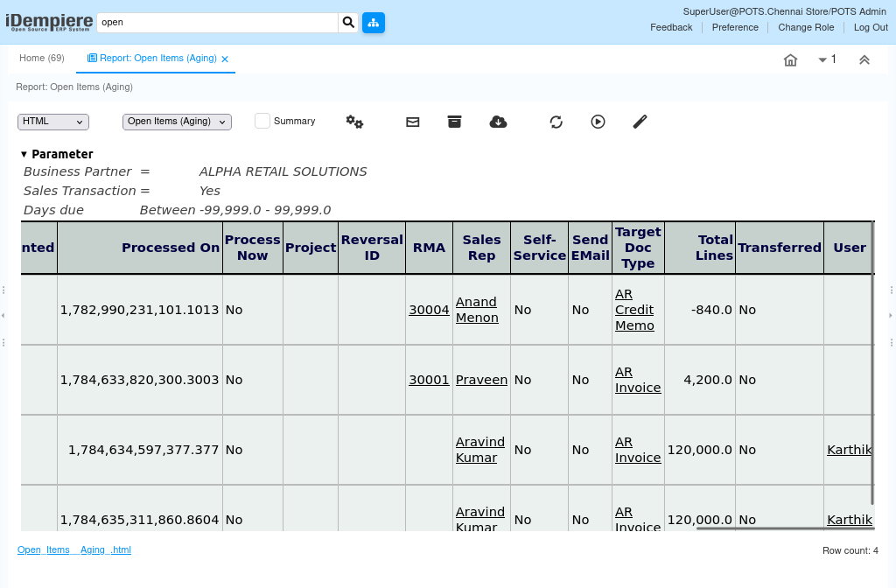
Task: Go to home via house icon
Action: 790,59
